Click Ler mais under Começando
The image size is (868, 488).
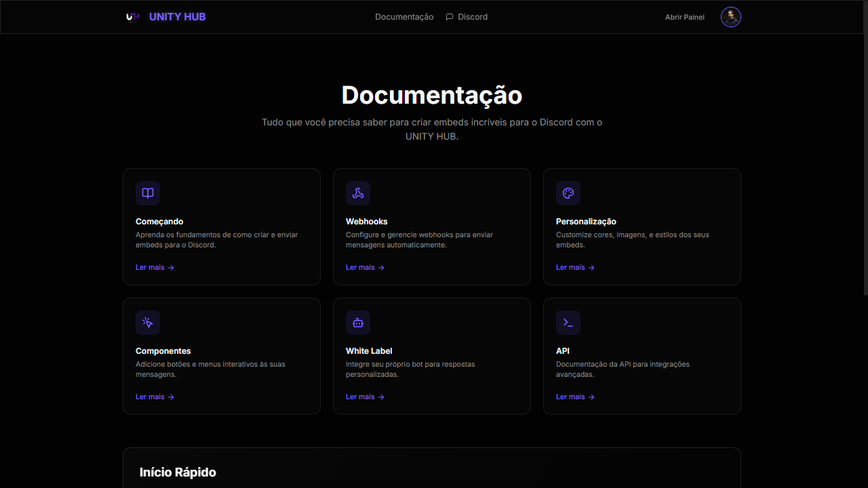pyautogui.click(x=155, y=268)
